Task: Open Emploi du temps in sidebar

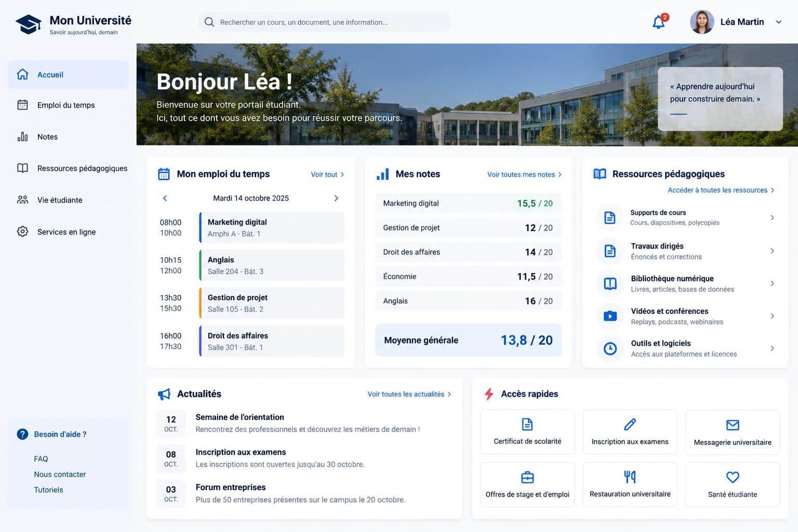Action: (x=68, y=105)
